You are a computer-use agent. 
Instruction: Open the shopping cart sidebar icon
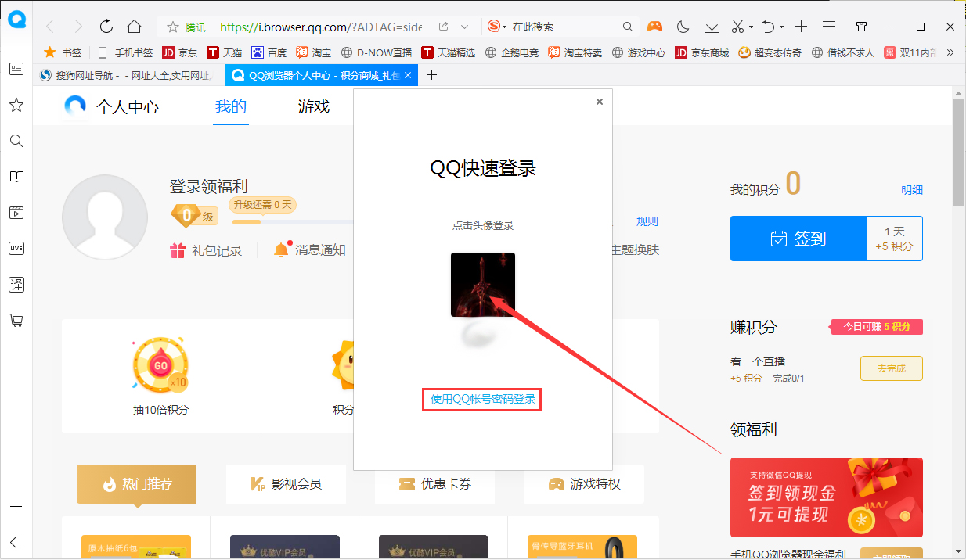coord(16,321)
